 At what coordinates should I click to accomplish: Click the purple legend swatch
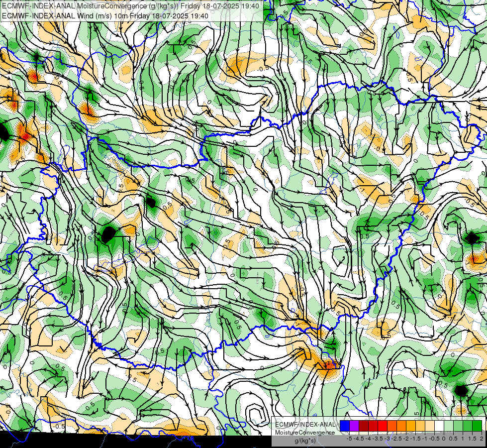point(354,426)
